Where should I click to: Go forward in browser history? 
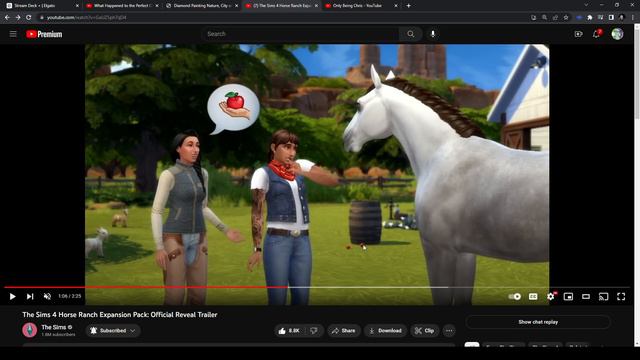(18, 18)
